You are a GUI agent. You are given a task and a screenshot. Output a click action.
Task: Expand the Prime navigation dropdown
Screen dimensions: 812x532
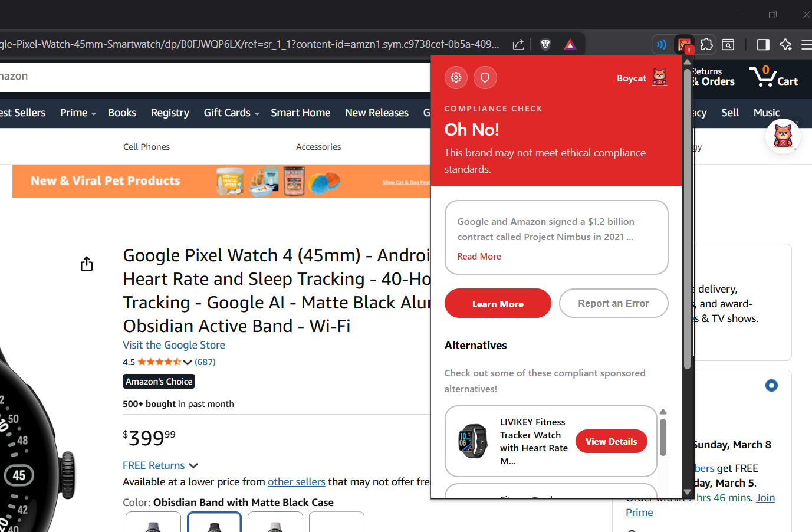[77, 113]
